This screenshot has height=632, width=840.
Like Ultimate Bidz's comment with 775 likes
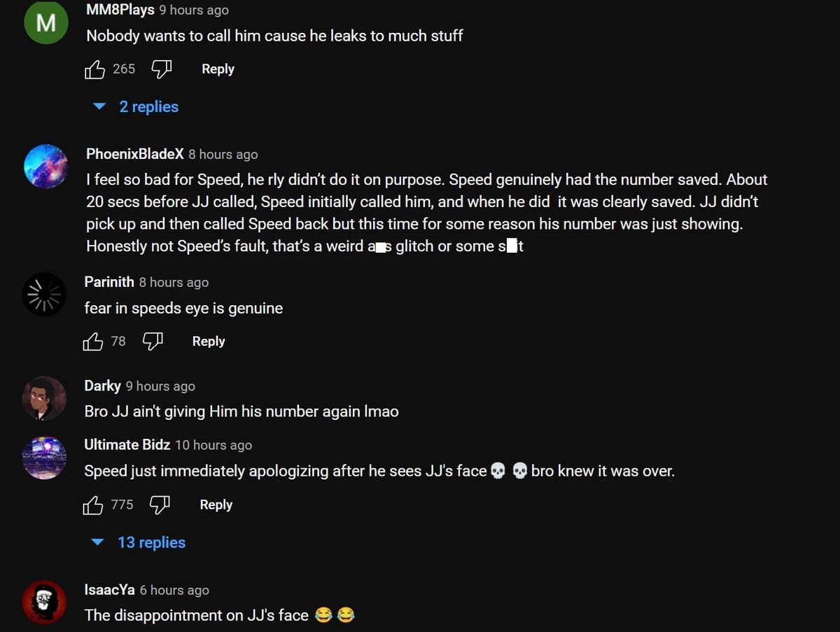[93, 504]
